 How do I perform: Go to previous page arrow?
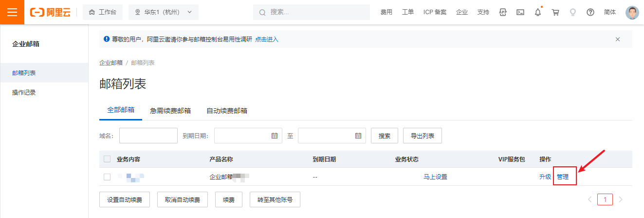point(589,199)
